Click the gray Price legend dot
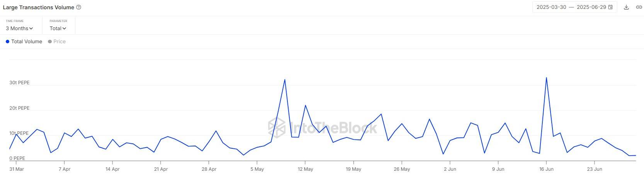644x175 pixels. tap(50, 42)
